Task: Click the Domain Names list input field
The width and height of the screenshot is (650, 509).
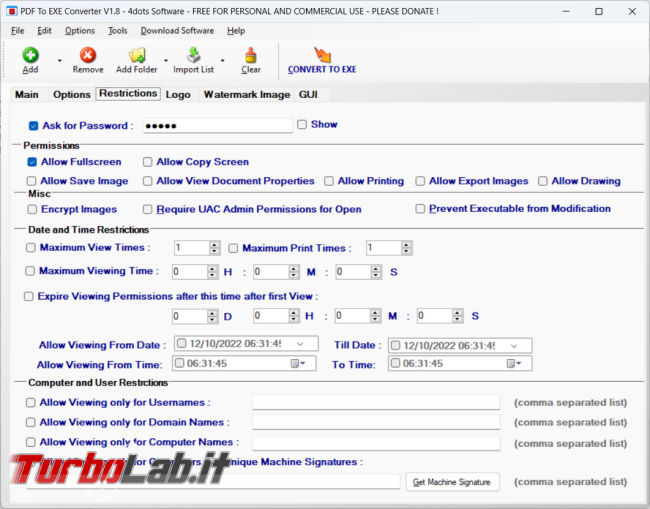Action: pyautogui.click(x=376, y=422)
